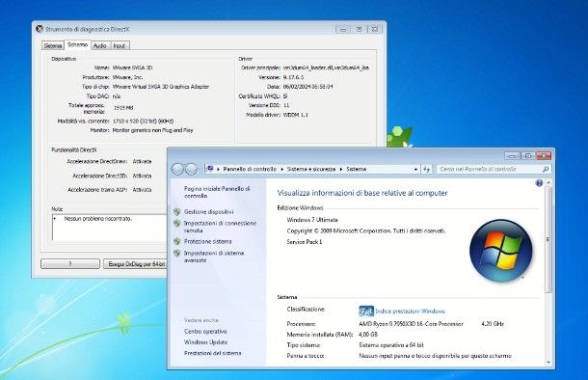Expand arrow after Sistema e sicurezza breadcrumb

341,169
